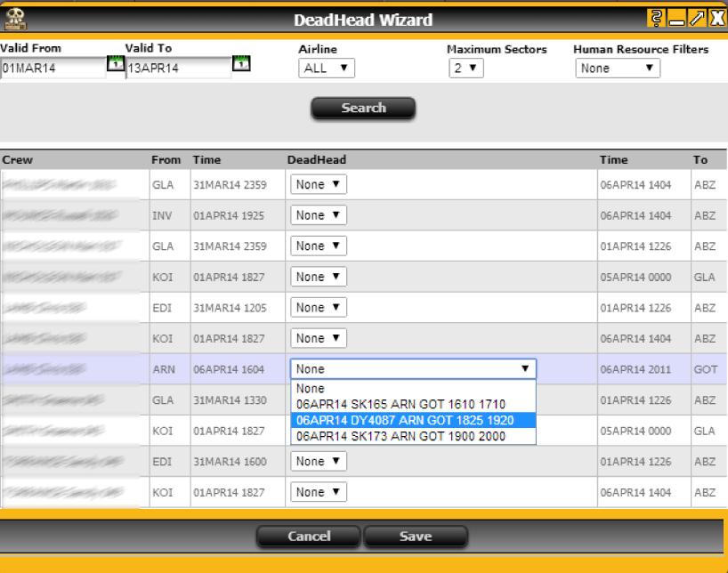Click the Valid To date field
Image resolution: width=728 pixels, height=573 pixels.
[178, 69]
